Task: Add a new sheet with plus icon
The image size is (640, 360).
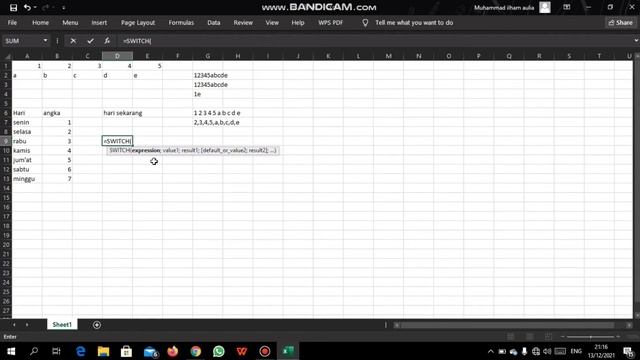Action: (97, 325)
